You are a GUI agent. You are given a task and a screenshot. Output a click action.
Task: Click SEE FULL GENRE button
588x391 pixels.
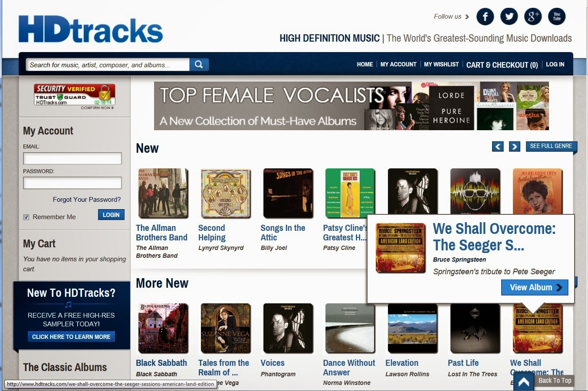point(551,146)
